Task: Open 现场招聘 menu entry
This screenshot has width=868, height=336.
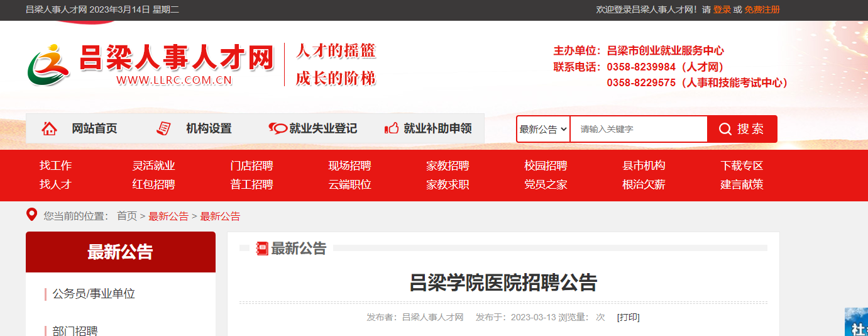Action: pos(349,165)
